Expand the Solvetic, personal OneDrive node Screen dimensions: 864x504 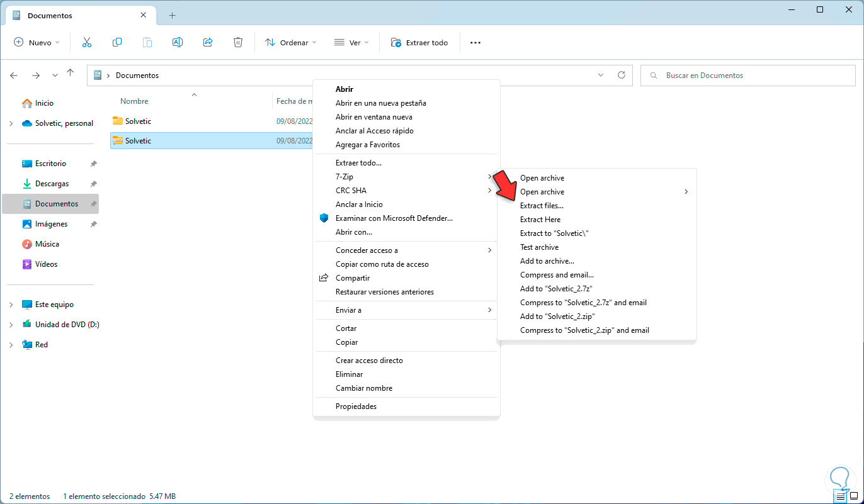coord(11,123)
